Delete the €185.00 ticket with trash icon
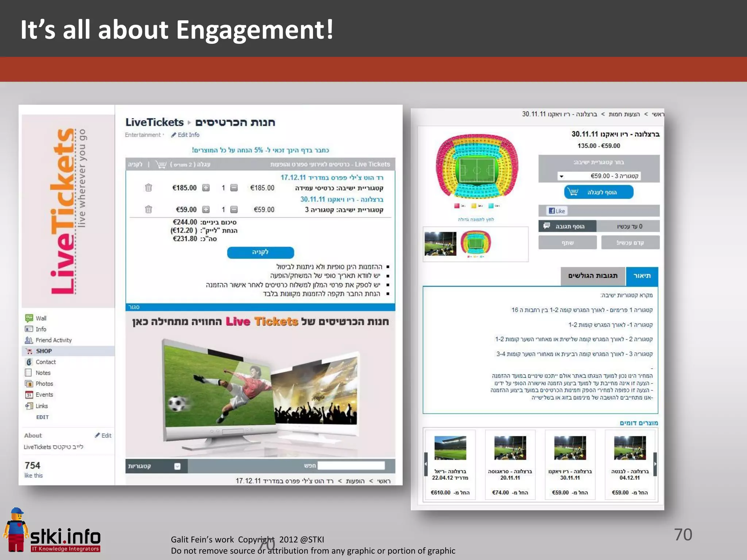 pyautogui.click(x=148, y=188)
